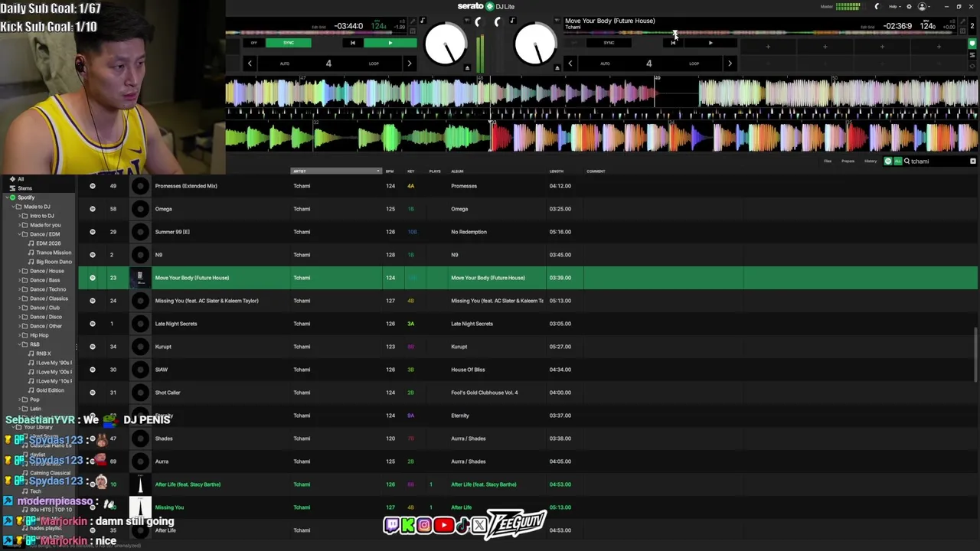Open the History panel
980x551 pixels.
pyautogui.click(x=871, y=161)
